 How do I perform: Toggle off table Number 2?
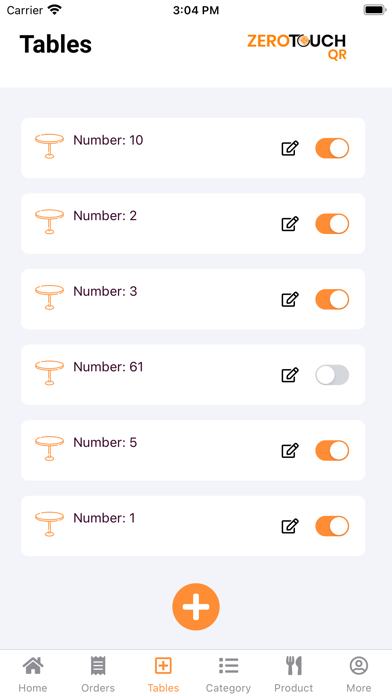[x=332, y=224]
